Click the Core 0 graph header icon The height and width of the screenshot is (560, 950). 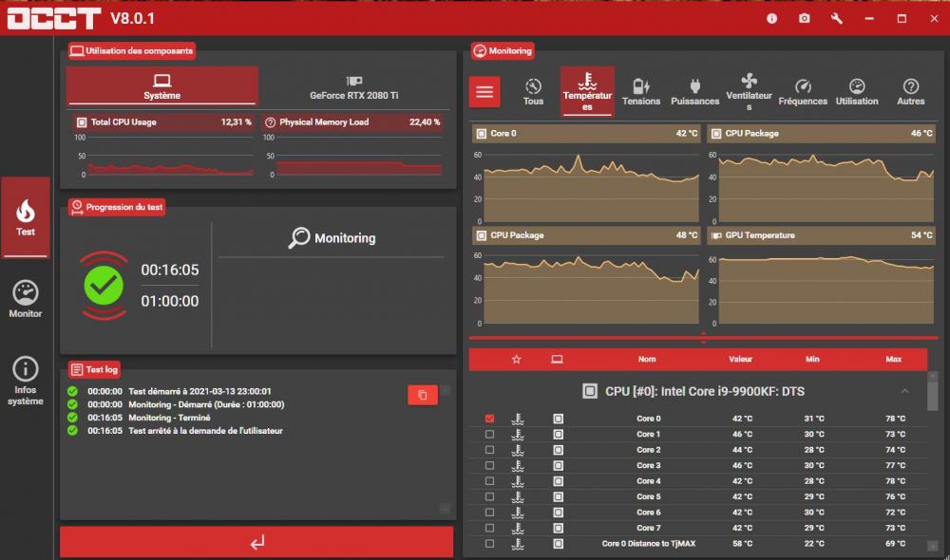coord(481,133)
